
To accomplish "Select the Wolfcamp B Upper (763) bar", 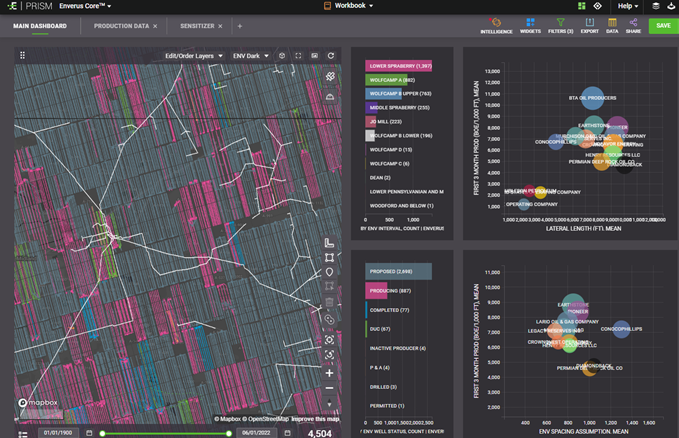I will 383,94.
